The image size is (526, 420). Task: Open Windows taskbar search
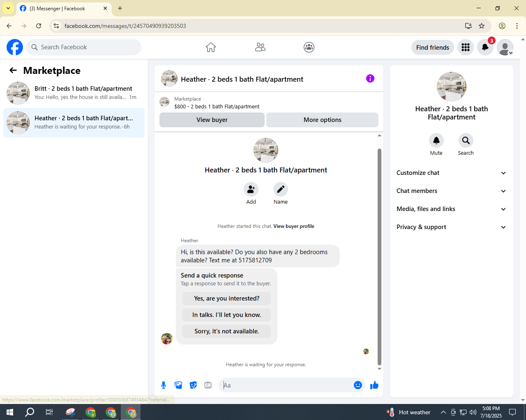[x=30, y=412]
